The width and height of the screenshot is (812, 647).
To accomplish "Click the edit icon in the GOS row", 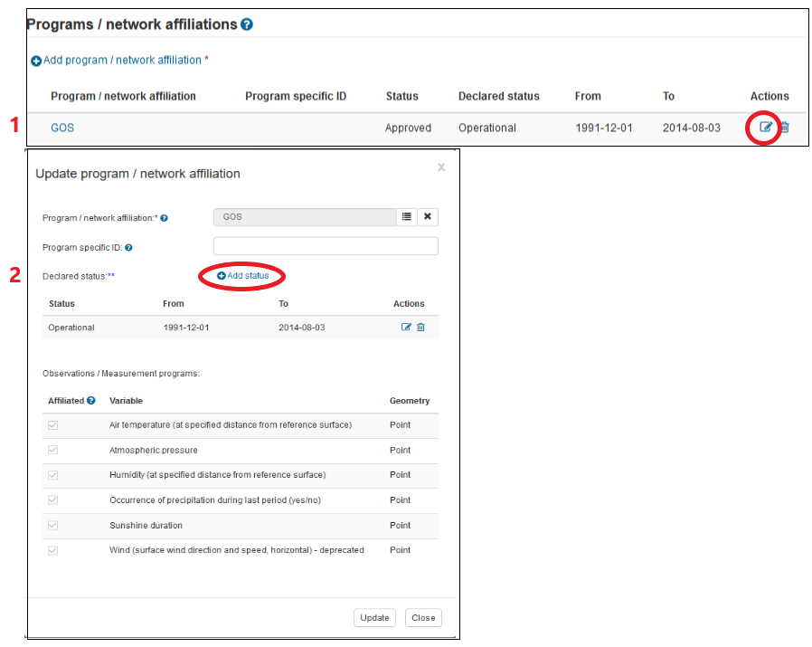I will [765, 127].
